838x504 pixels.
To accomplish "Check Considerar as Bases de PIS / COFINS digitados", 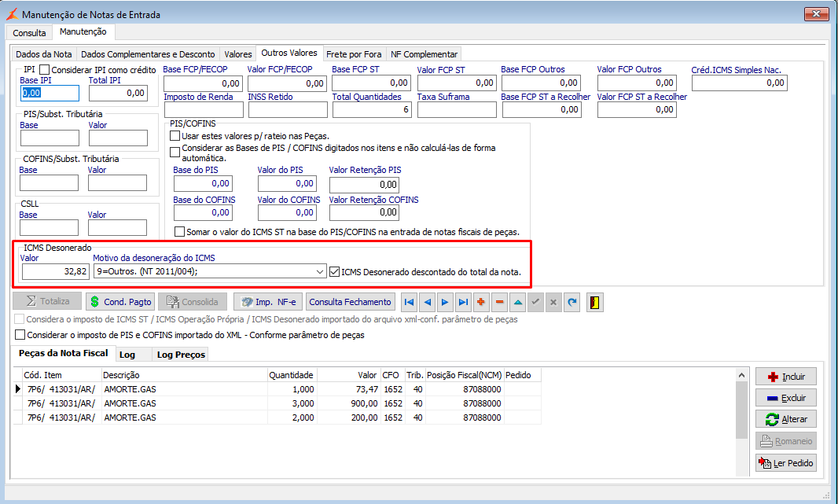I will click(x=175, y=153).
